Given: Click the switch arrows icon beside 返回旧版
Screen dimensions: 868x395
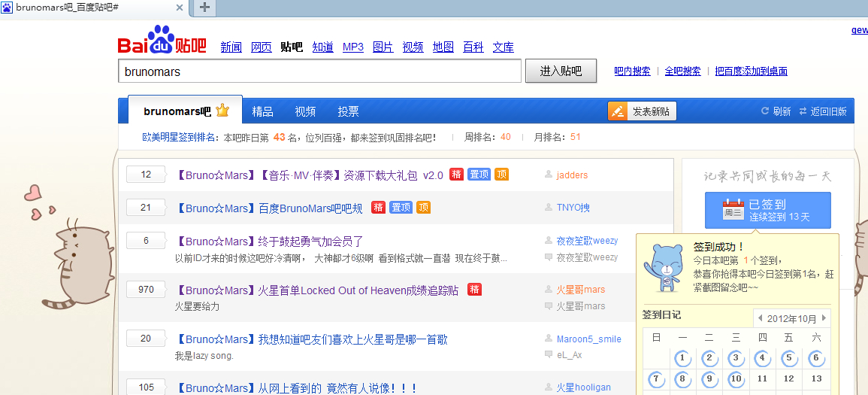Looking at the screenshot, I should pyautogui.click(x=803, y=111).
